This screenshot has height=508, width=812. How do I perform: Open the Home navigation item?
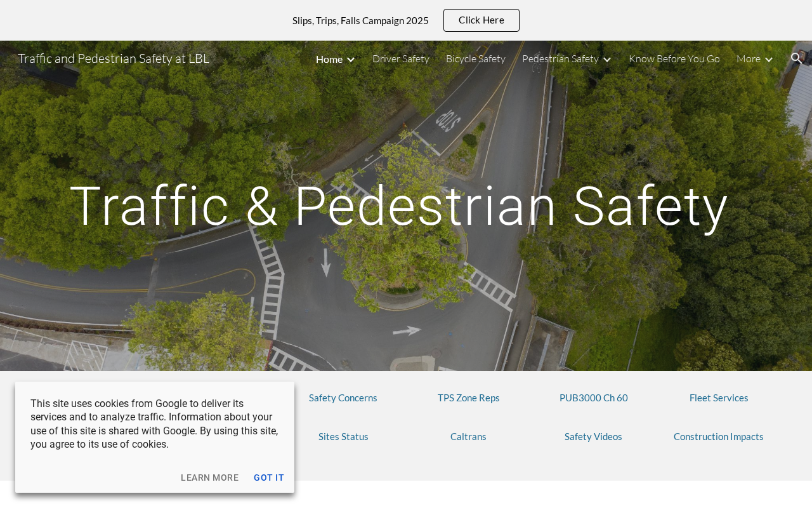[x=329, y=59]
